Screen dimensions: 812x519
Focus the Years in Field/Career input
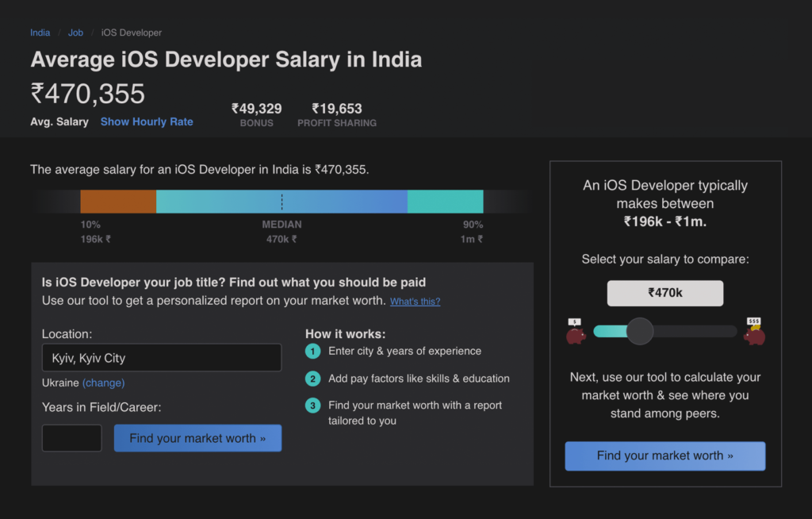[x=72, y=438]
